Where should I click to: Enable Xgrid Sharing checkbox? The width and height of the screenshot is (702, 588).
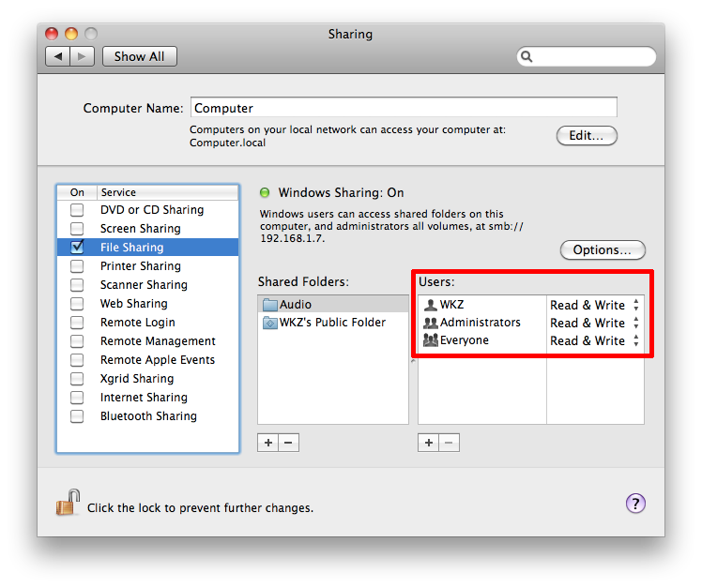click(x=77, y=379)
